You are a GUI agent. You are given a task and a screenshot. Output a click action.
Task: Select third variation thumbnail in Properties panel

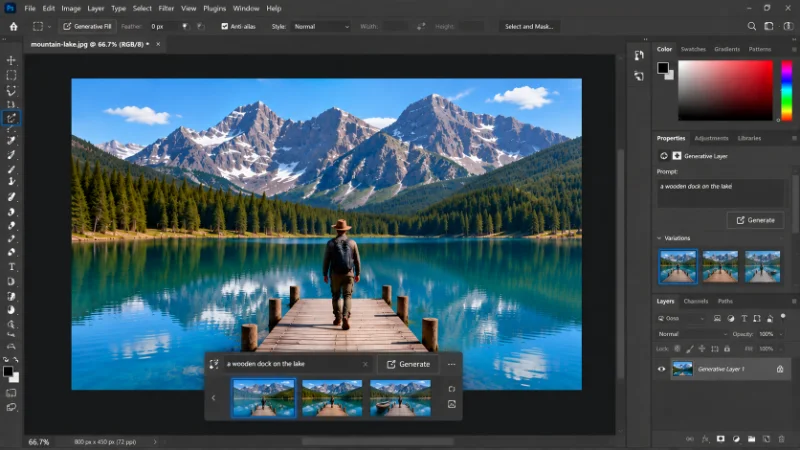(762, 266)
